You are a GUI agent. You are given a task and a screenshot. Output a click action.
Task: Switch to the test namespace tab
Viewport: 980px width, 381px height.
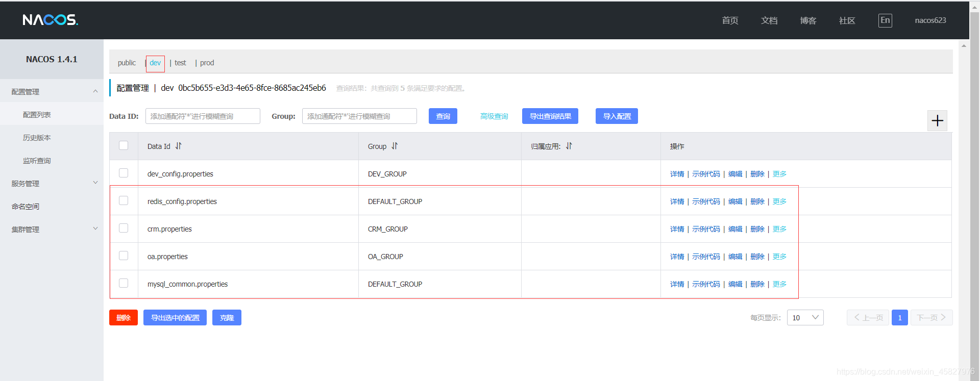point(180,63)
